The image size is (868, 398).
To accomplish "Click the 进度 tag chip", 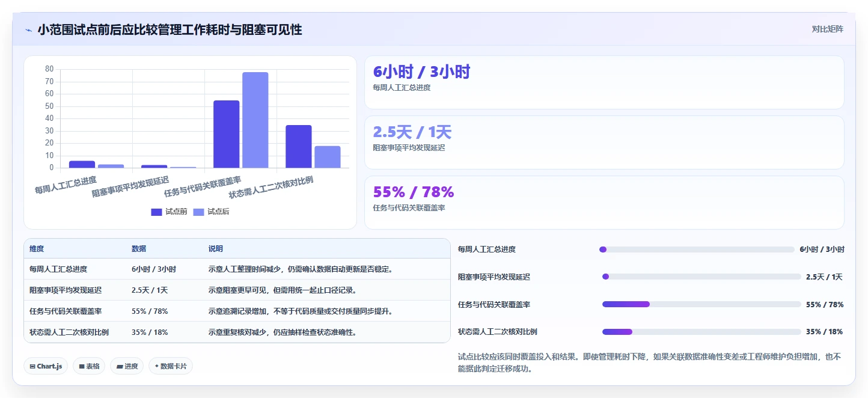I will pos(127,366).
